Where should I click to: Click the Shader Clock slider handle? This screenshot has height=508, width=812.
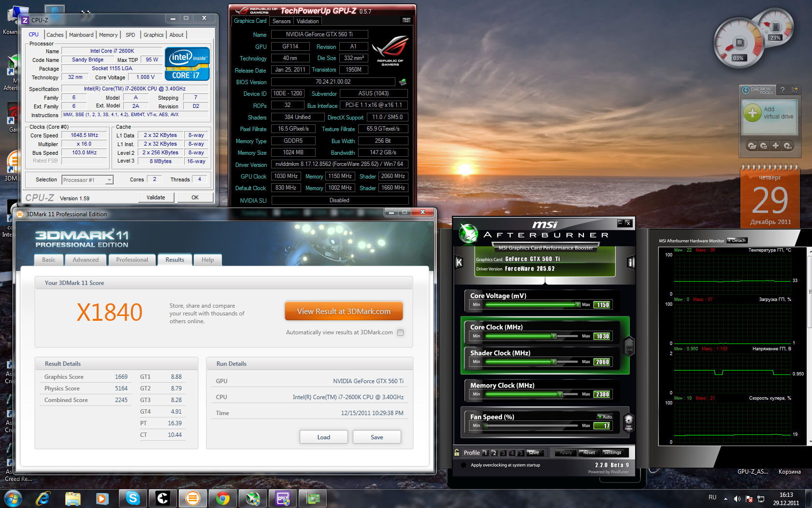(554, 362)
